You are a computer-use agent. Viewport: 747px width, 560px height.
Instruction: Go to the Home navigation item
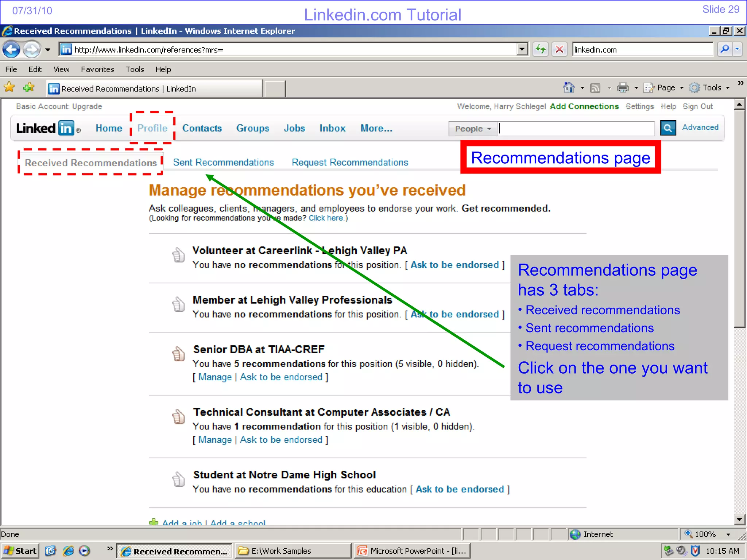pyautogui.click(x=109, y=128)
